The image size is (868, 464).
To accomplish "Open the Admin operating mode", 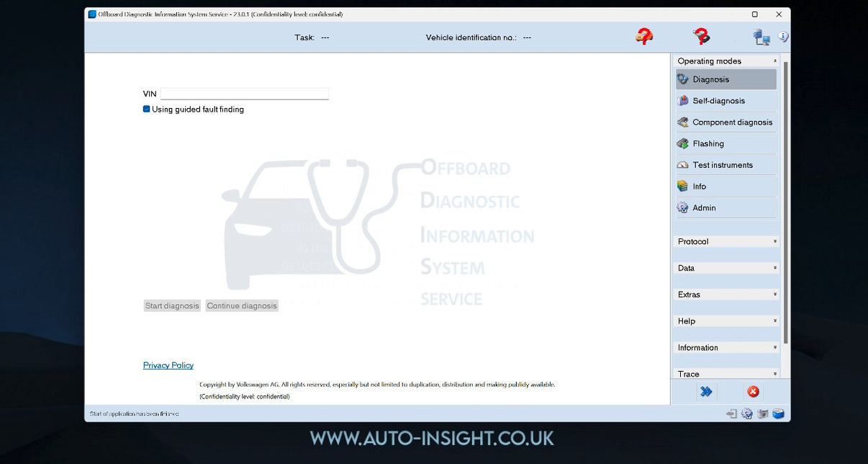I will pos(703,208).
